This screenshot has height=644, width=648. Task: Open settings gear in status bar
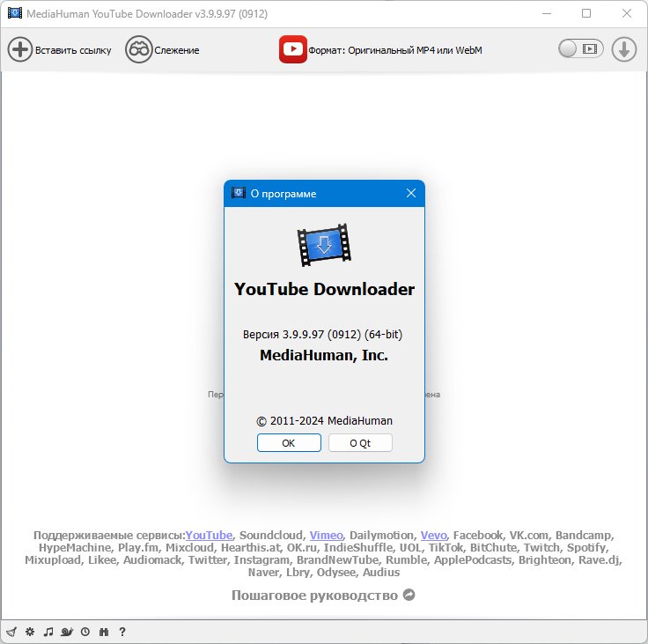pos(30,632)
